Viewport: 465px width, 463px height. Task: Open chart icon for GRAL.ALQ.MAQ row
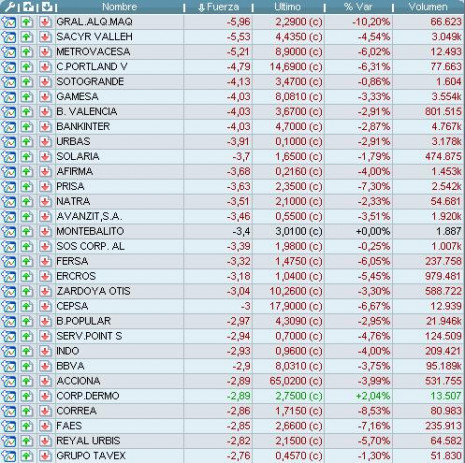[x=9, y=22]
